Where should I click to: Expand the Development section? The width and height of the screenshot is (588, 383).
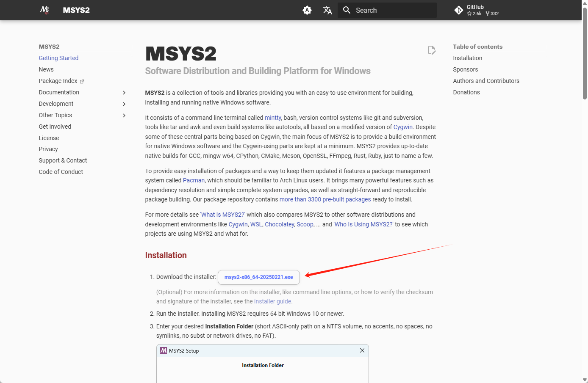tap(124, 104)
